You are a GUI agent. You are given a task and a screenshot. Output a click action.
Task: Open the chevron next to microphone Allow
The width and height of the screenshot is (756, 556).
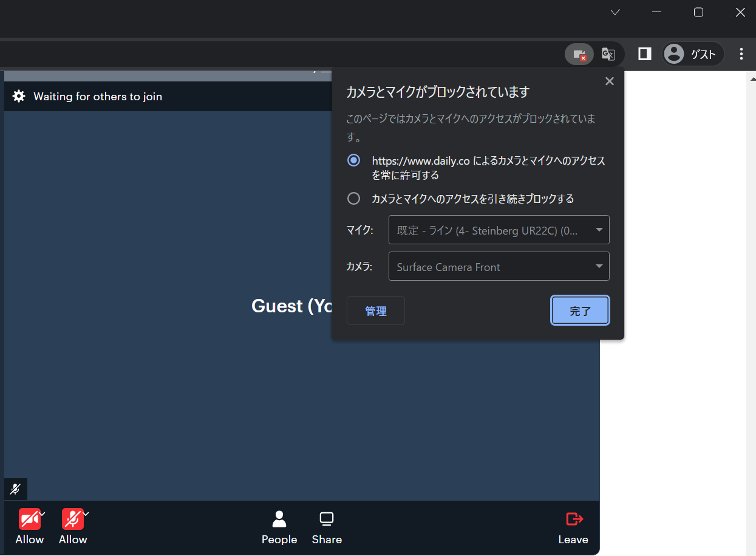click(x=86, y=514)
